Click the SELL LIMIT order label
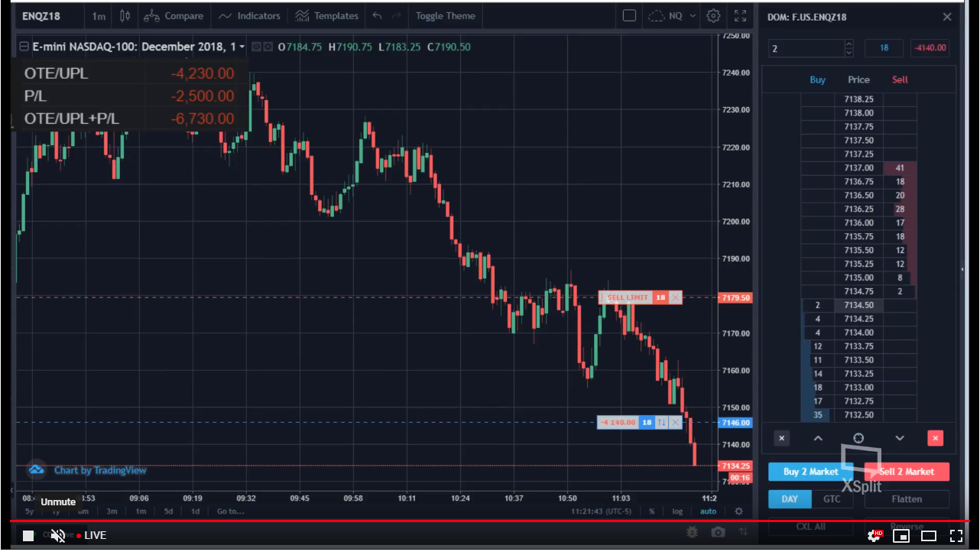Screen dimensions: 980x555 coord(627,297)
